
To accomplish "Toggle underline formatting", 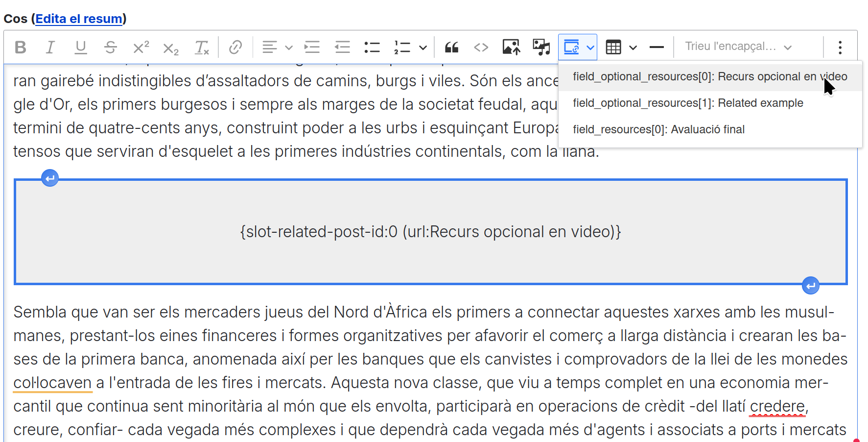I will pos(80,48).
